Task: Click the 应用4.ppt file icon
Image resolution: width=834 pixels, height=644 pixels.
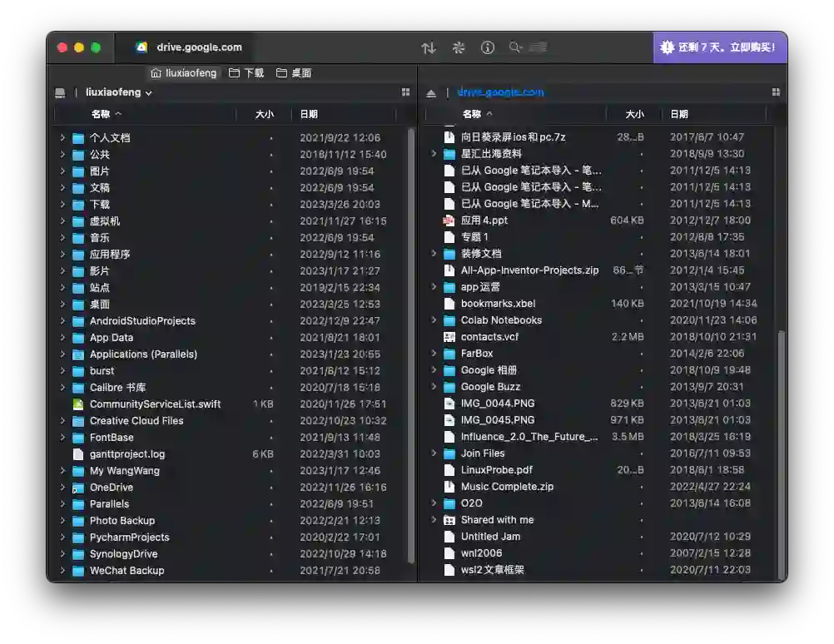Action: [x=449, y=220]
